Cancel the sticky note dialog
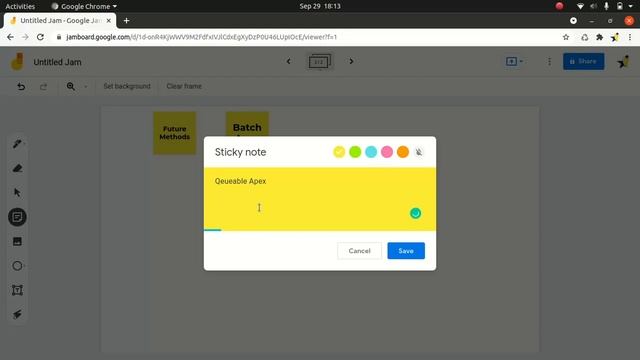 (359, 251)
